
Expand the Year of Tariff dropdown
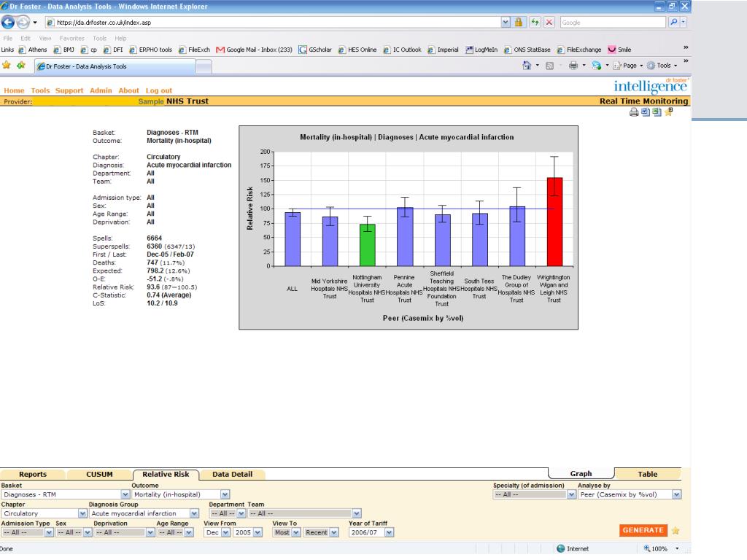(390, 532)
